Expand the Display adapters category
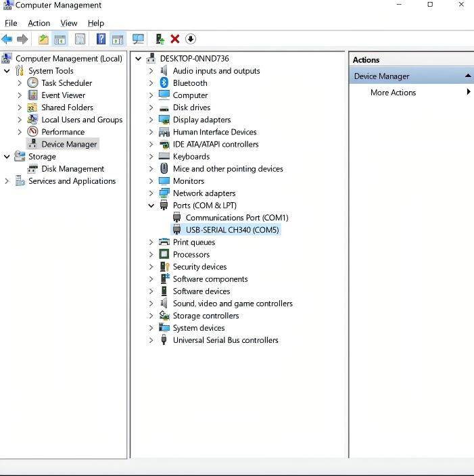Image resolution: width=474 pixels, height=476 pixels. [151, 120]
